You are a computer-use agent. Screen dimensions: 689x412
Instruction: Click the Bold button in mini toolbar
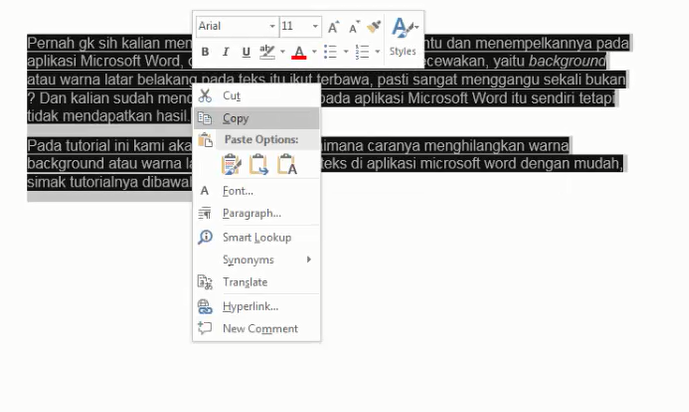[x=205, y=52]
